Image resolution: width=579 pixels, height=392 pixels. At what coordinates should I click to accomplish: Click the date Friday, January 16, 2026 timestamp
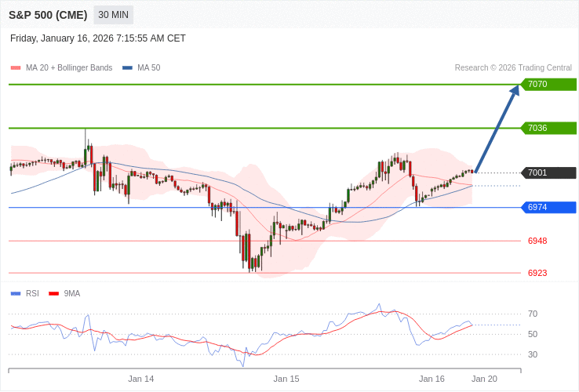[x=98, y=38]
